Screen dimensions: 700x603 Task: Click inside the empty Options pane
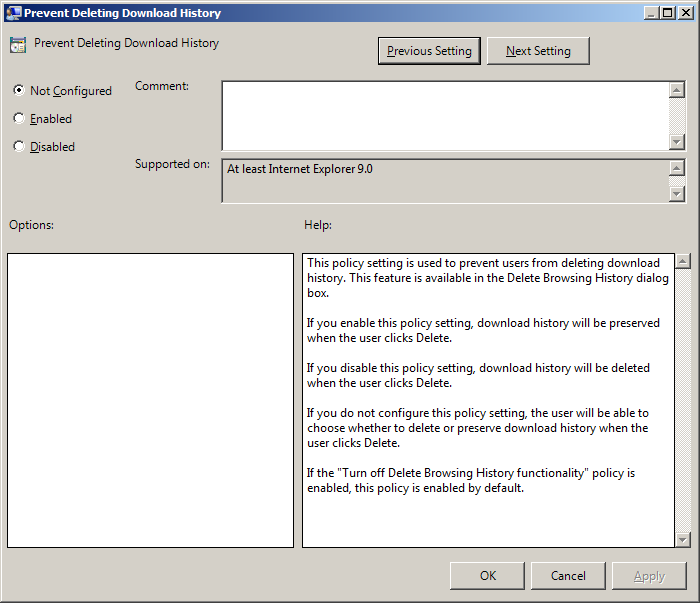[150, 400]
